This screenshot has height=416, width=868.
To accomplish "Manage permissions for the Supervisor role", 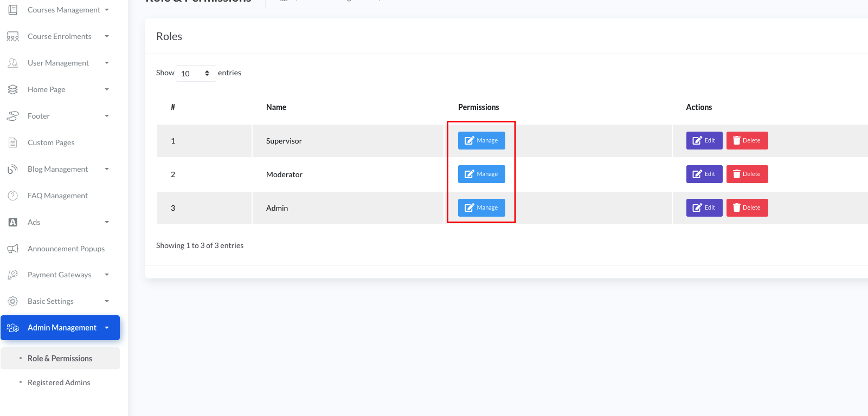I will [481, 140].
